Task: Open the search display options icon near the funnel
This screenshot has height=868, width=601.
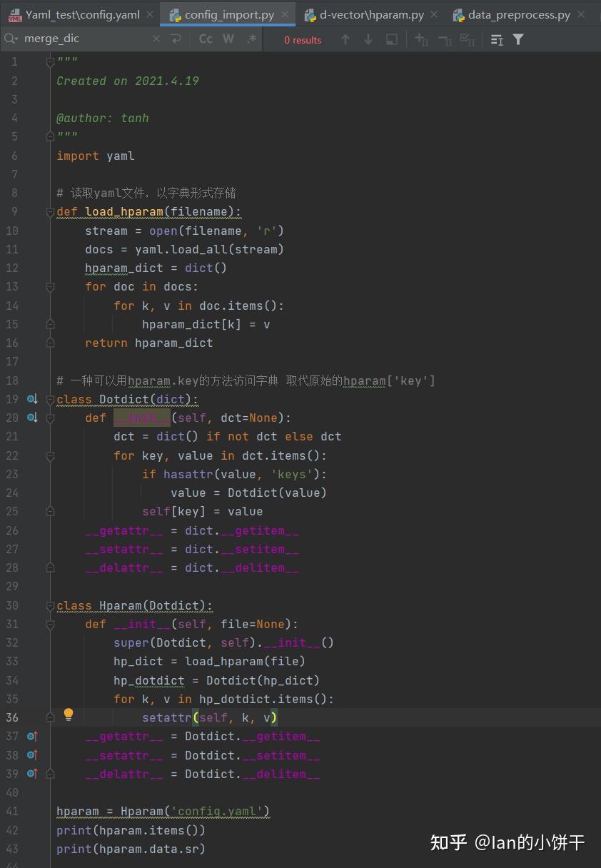Action: coord(496,39)
